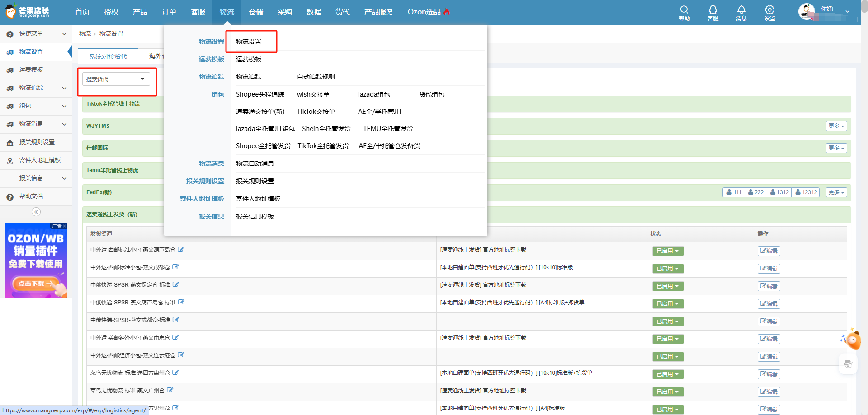Click 编辑 for 菜鸟无忧物流-标准-递四方惠州仓
The height and width of the screenshot is (415, 868).
(x=769, y=374)
